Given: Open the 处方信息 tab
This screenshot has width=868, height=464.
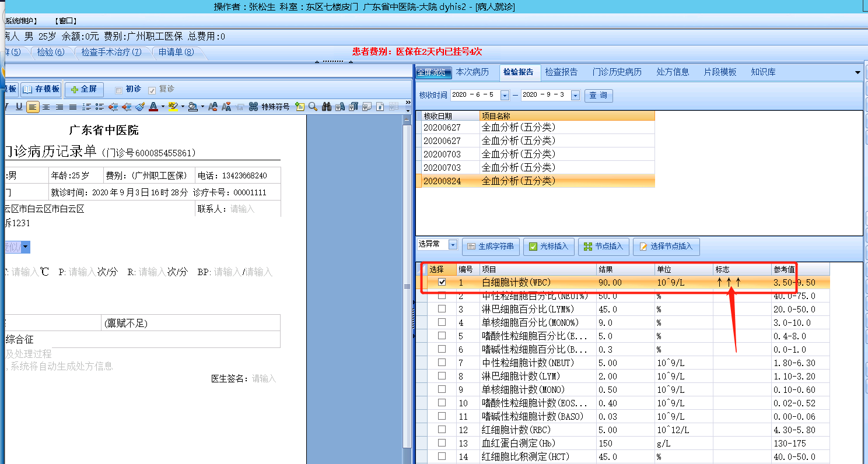Looking at the screenshot, I should [x=673, y=72].
